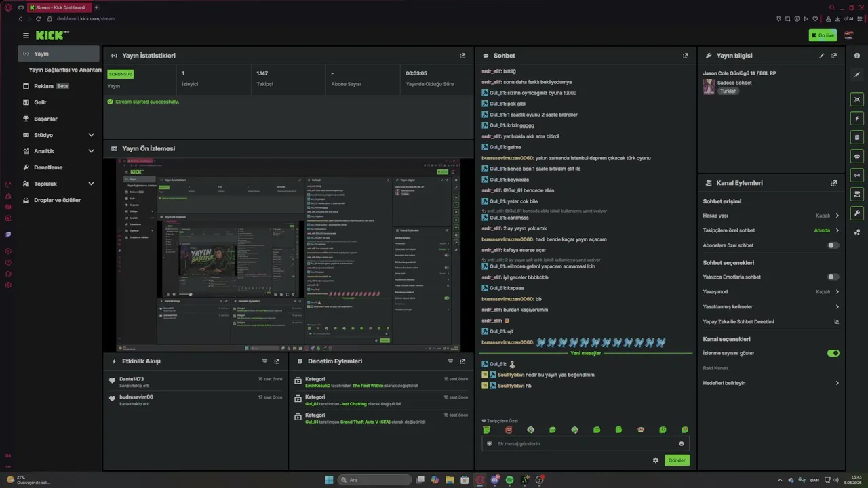Click the Yeni mesajlar divider

coord(585,353)
